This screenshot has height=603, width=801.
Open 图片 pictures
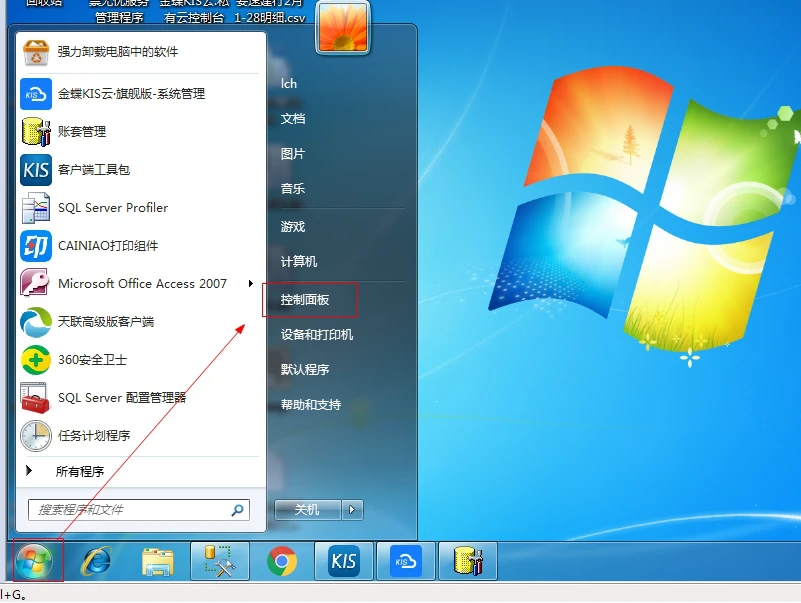(293, 154)
